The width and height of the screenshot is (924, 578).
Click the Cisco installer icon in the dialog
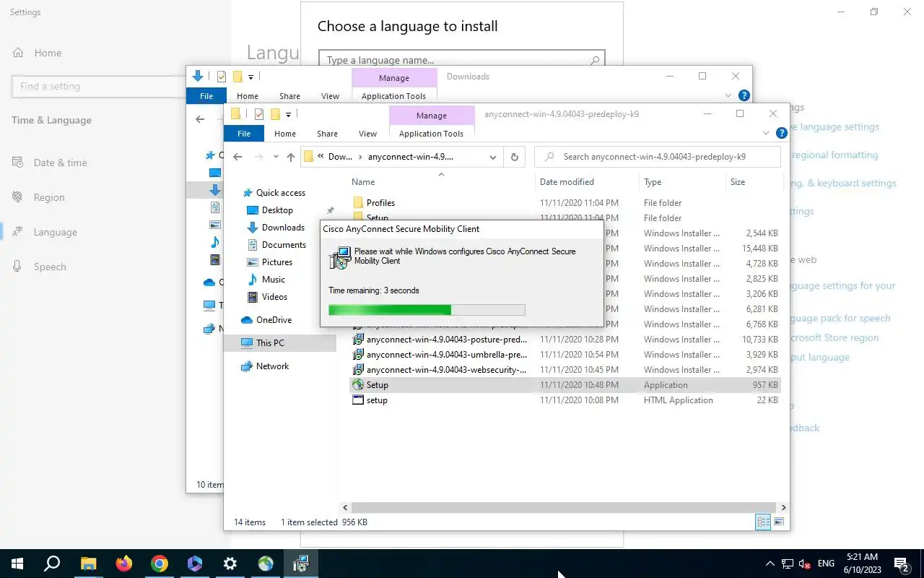coord(339,257)
